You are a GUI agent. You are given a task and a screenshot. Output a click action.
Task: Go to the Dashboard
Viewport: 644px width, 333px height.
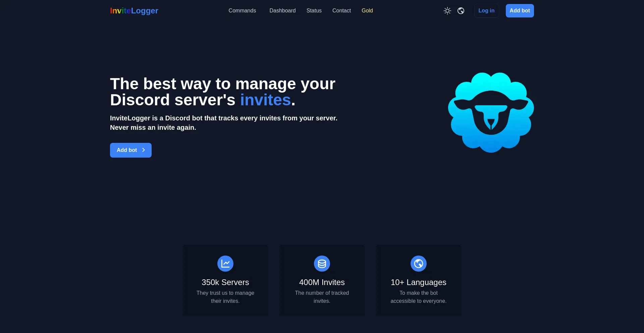tap(282, 11)
